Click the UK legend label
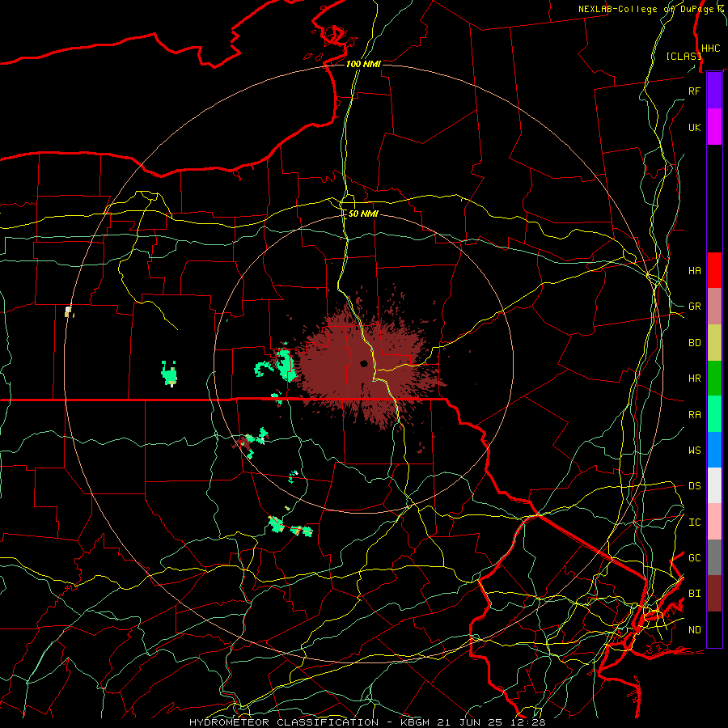The width and height of the screenshot is (728, 728). (x=694, y=127)
